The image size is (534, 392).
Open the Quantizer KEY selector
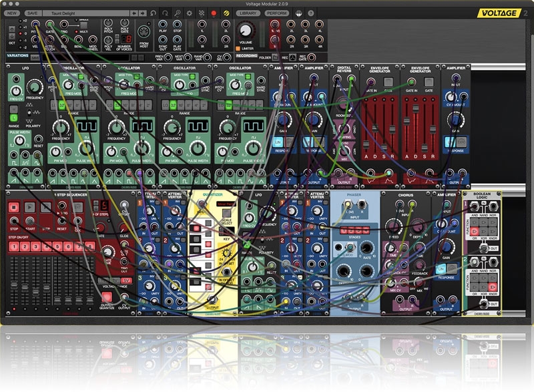click(226, 231)
